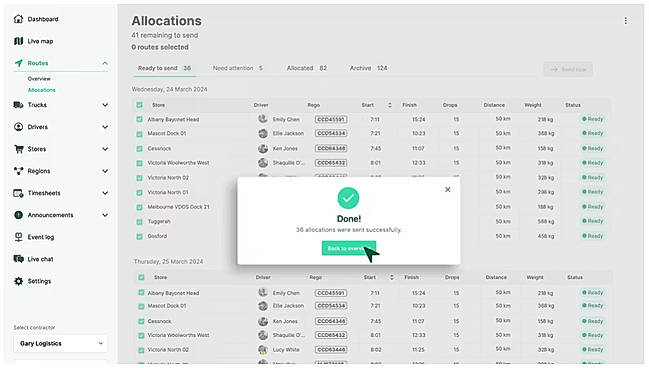This screenshot has height=368, width=649.
Task: Open Overview under Routes
Action: coord(39,79)
